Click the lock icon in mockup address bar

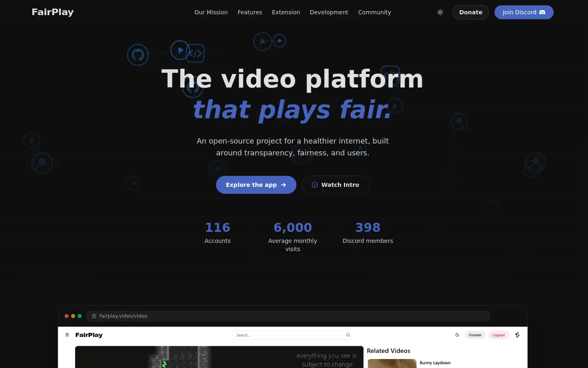[x=94, y=316]
